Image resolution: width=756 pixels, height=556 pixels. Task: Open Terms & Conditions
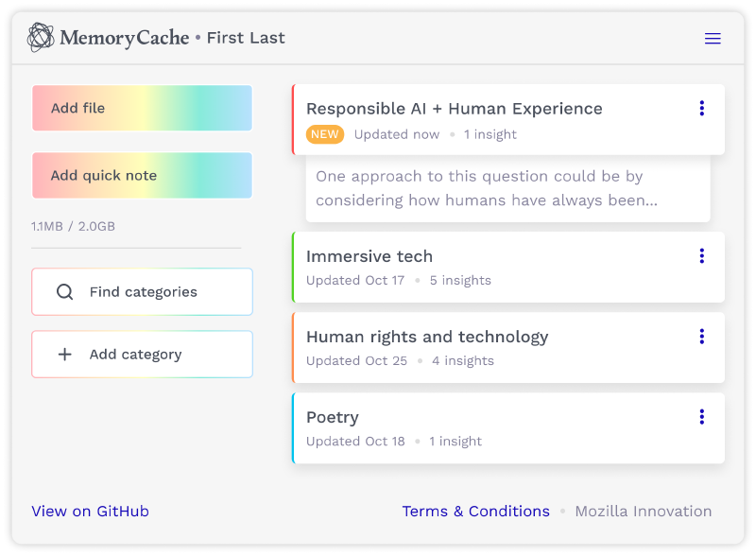point(475,511)
